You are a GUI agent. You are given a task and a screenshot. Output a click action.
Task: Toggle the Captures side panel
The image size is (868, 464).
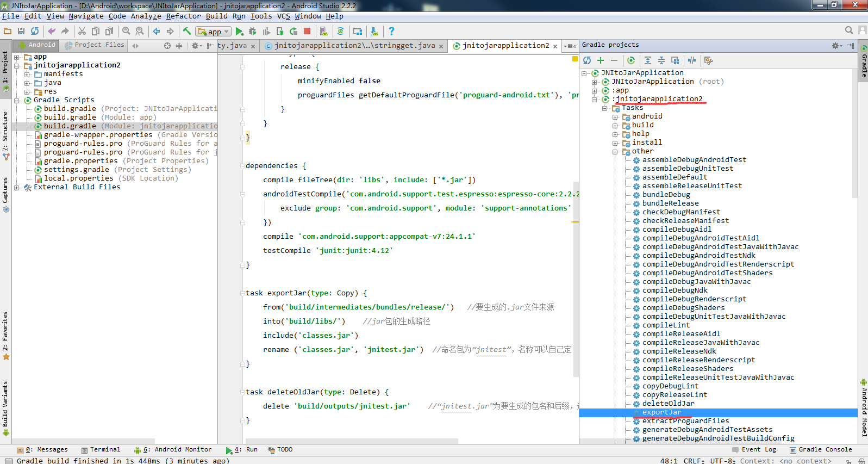coord(5,195)
